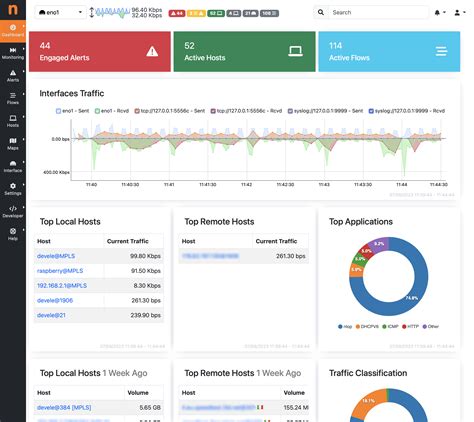Open the Flows sidebar section
This screenshot has height=422, width=474.
[13, 99]
